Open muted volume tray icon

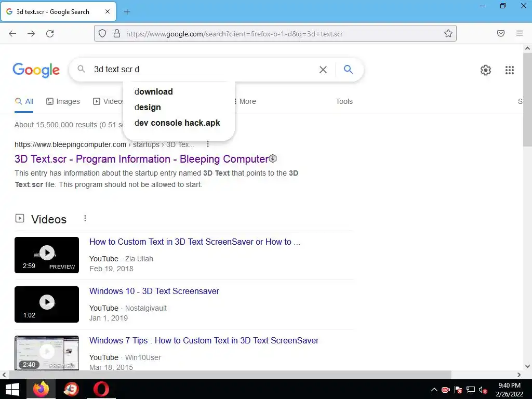tap(483, 390)
